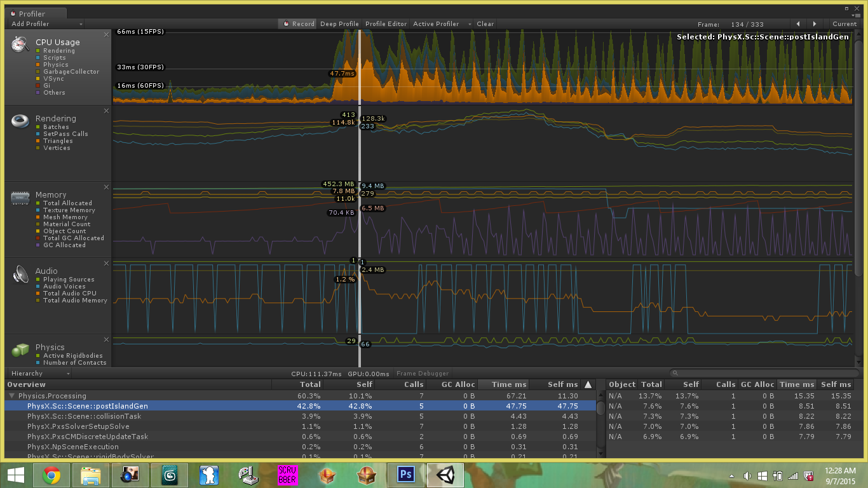Click the Rendering profiler area icon
The image size is (868, 488).
[21, 121]
